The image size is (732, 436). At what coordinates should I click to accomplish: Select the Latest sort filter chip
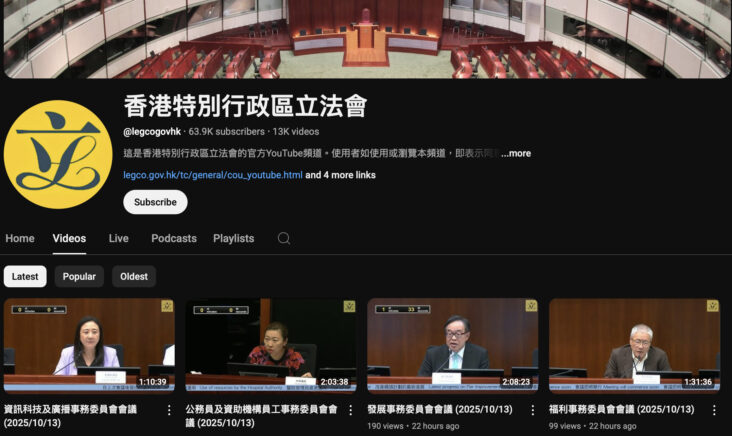tap(25, 277)
